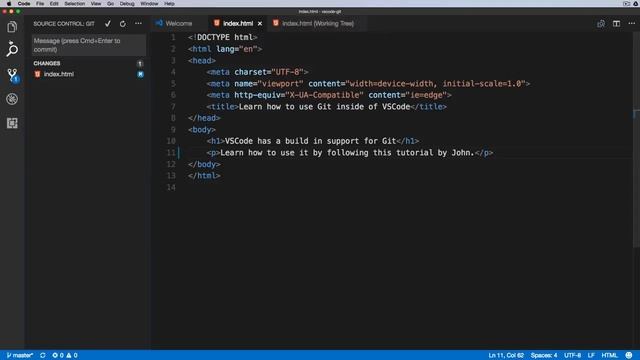Open the Apple menu
The image size is (640, 360).
tap(9, 3)
